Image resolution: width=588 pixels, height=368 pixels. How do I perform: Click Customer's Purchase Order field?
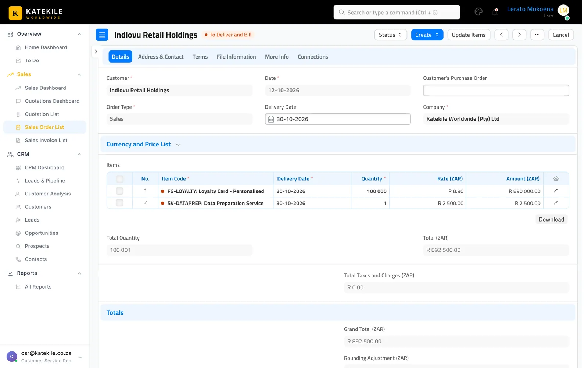(x=496, y=91)
